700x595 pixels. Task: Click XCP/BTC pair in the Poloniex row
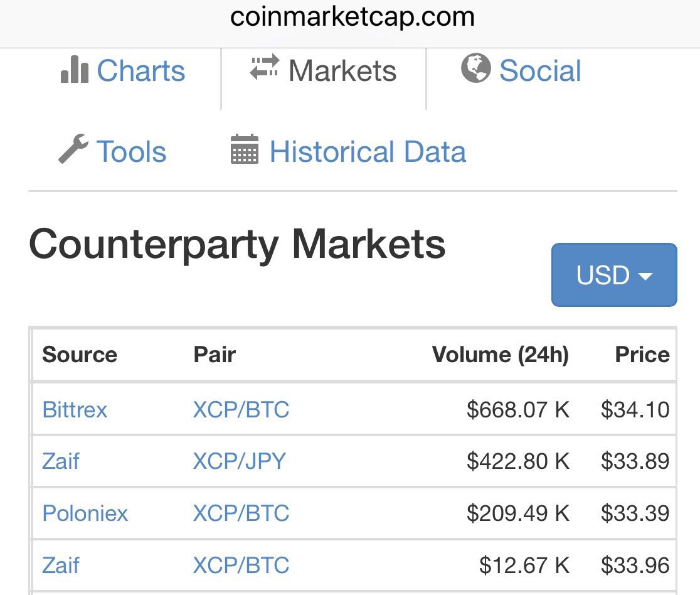click(241, 513)
